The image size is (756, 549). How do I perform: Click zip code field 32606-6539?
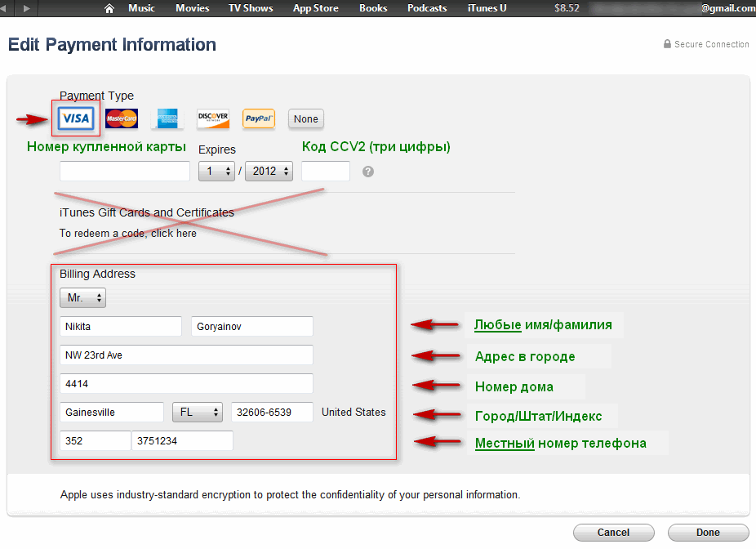click(x=273, y=412)
